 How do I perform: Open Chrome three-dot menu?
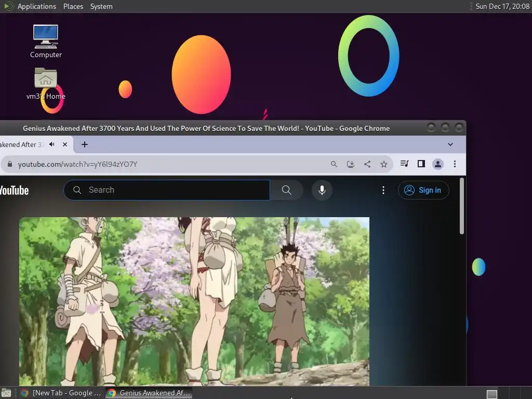tap(455, 164)
